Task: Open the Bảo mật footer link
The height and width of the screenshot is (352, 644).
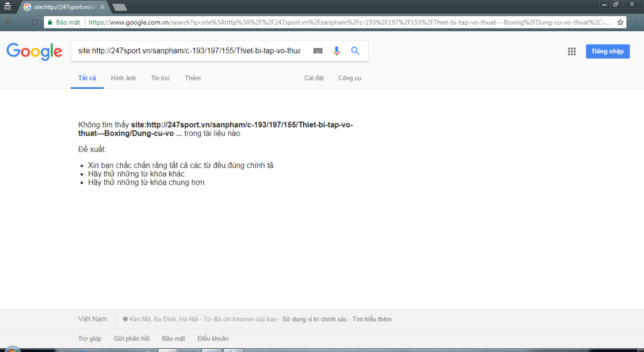Action: [173, 339]
